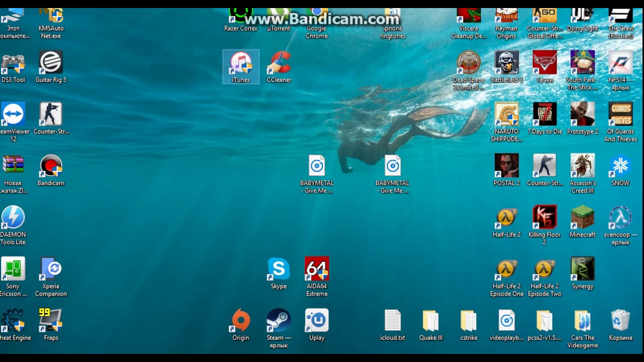644x362 pixels.
Task: Open the Guitar Rig 5 shortcut
Action: click(51, 62)
